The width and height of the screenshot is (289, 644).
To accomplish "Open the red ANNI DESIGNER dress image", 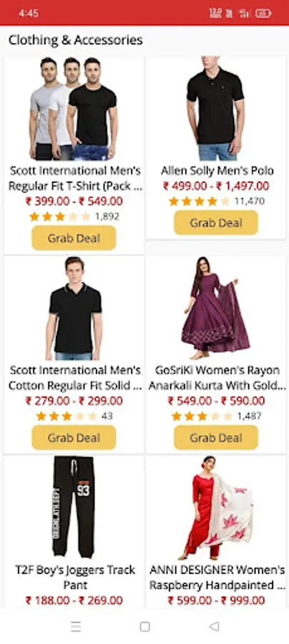I will tap(216, 507).
